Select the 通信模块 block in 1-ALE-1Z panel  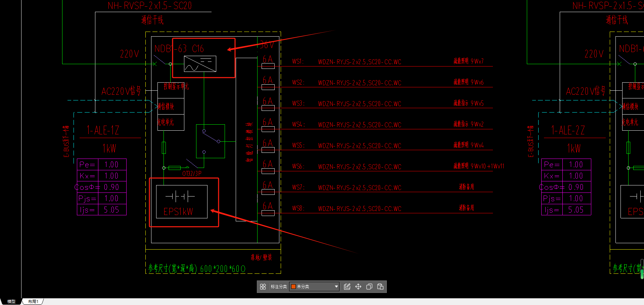pyautogui.click(x=171, y=106)
